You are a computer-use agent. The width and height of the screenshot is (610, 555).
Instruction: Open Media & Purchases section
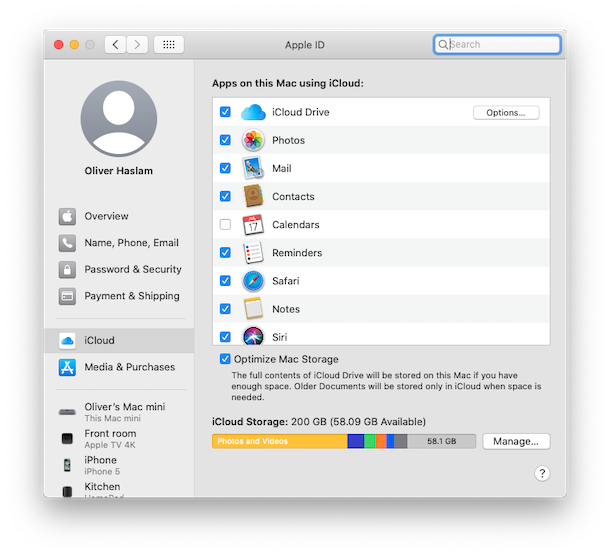click(129, 367)
